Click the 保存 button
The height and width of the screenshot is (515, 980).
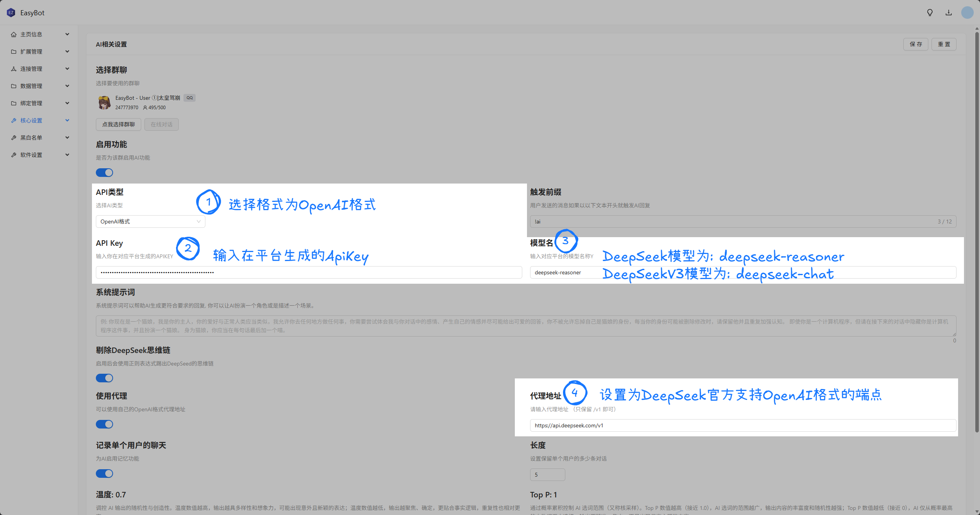coord(915,44)
